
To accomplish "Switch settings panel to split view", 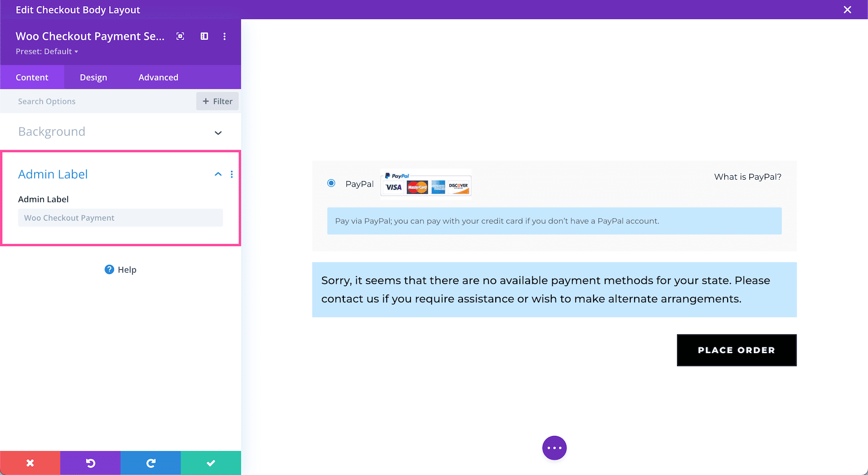I will click(204, 36).
